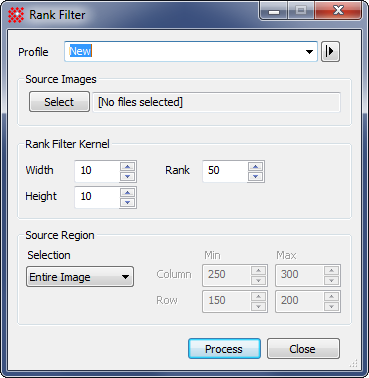Decrease the Rank value

(255, 177)
